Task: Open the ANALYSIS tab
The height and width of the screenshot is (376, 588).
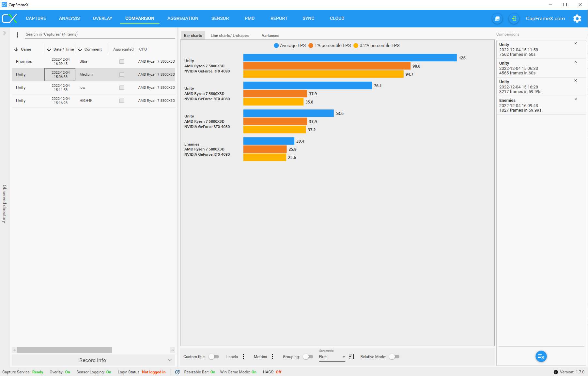Action: pos(69,19)
